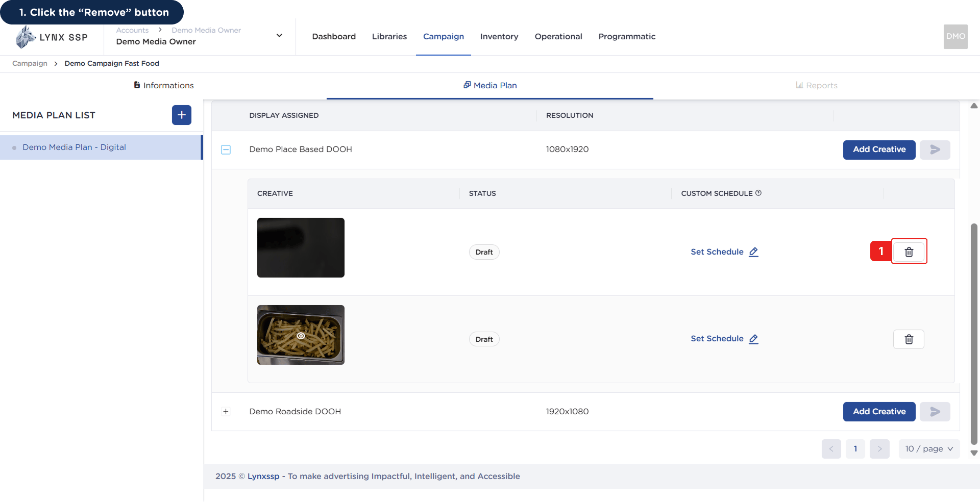Screen dimensions: 980x502
Task: Open the Campaign menu
Action: coord(444,37)
